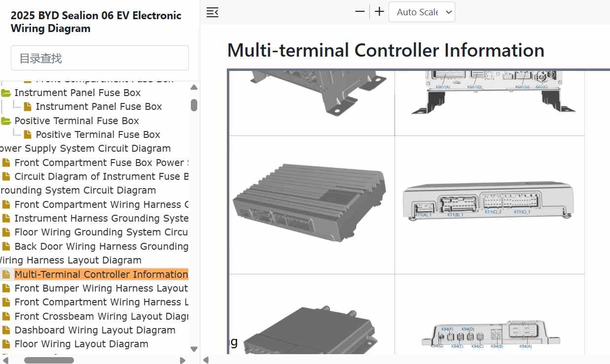Click document icon beside Instrument Panel Fuse Box
Image resolution: width=610 pixels, height=364 pixels.
coord(28,106)
